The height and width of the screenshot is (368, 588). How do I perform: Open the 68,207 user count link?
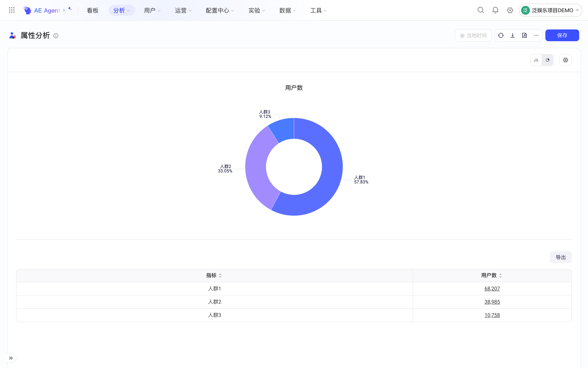[492, 289]
